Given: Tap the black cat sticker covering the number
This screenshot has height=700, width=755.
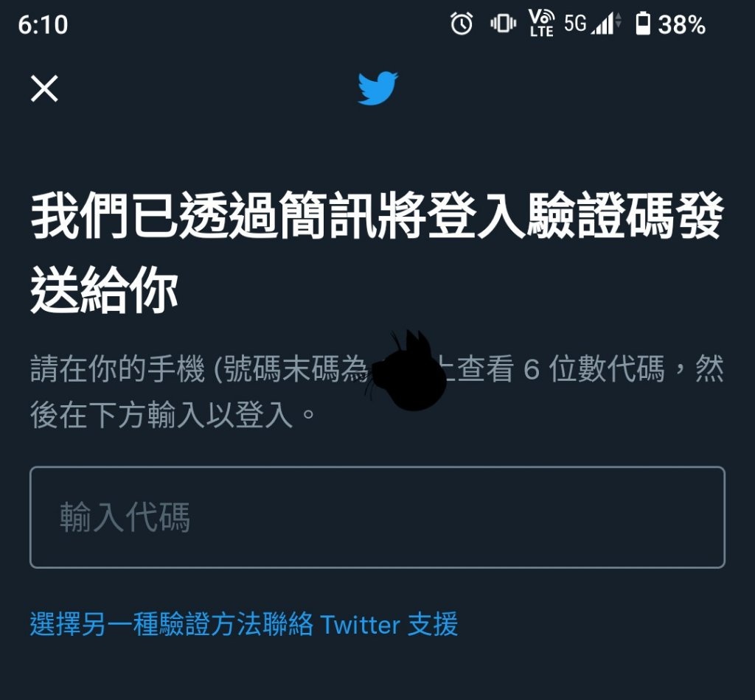Looking at the screenshot, I should 408,371.
